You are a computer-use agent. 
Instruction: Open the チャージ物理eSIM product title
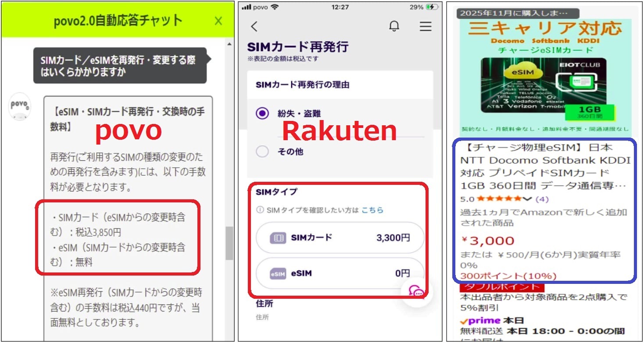click(x=545, y=166)
